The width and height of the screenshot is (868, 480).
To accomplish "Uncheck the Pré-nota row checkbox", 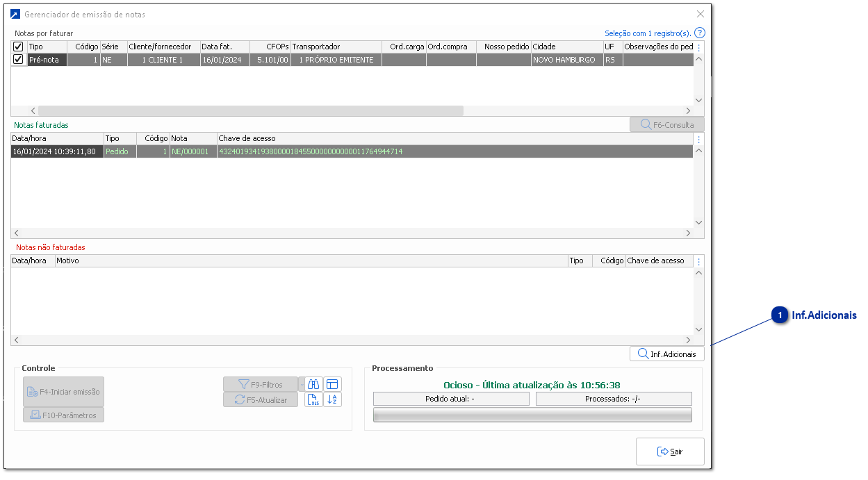I will pos(19,60).
